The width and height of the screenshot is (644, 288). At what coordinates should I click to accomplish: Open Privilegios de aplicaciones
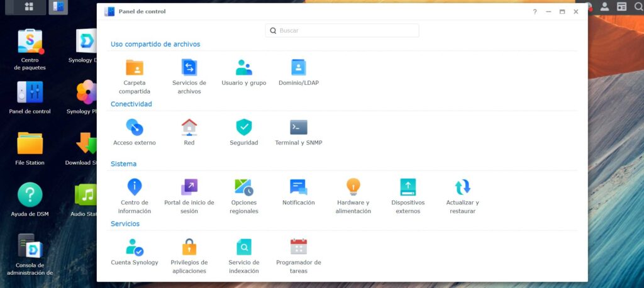coord(189,255)
